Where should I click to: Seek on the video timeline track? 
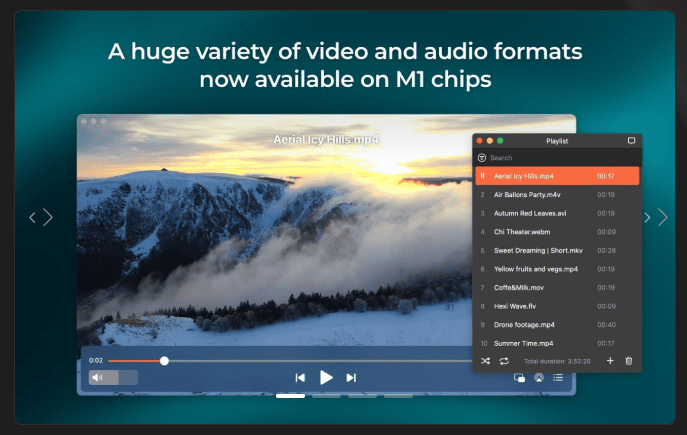pos(290,361)
